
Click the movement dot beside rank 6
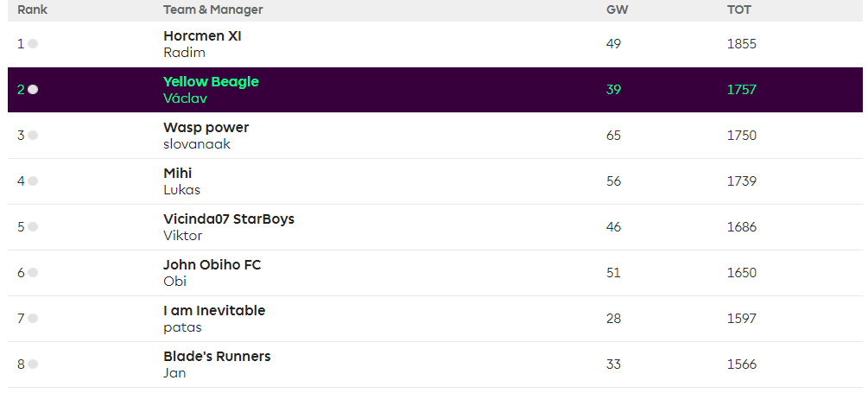point(33,273)
